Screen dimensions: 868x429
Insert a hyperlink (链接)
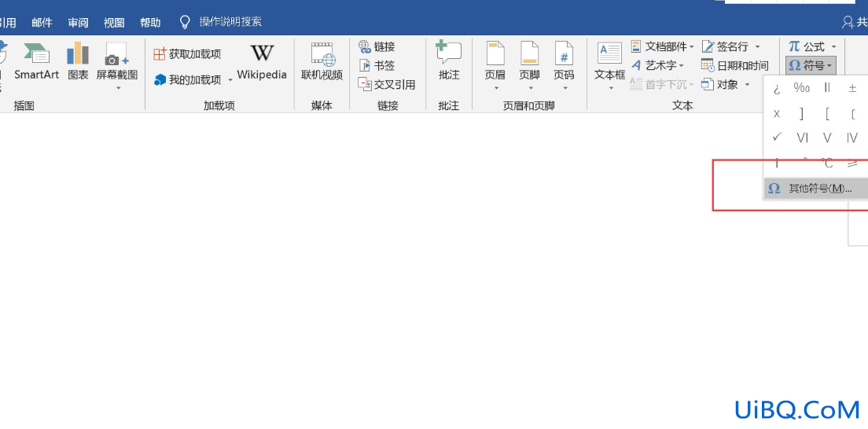pyautogui.click(x=377, y=46)
